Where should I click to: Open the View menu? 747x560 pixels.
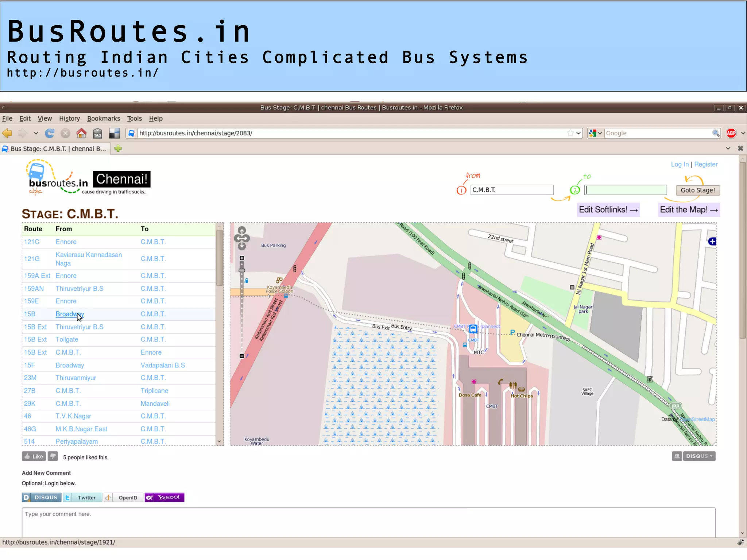pyautogui.click(x=44, y=119)
